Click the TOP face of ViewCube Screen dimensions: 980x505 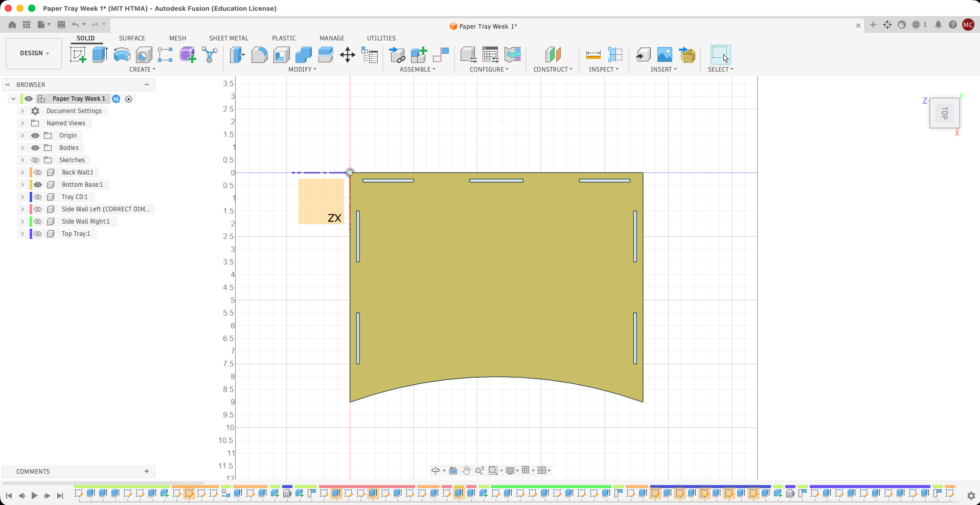pyautogui.click(x=945, y=113)
